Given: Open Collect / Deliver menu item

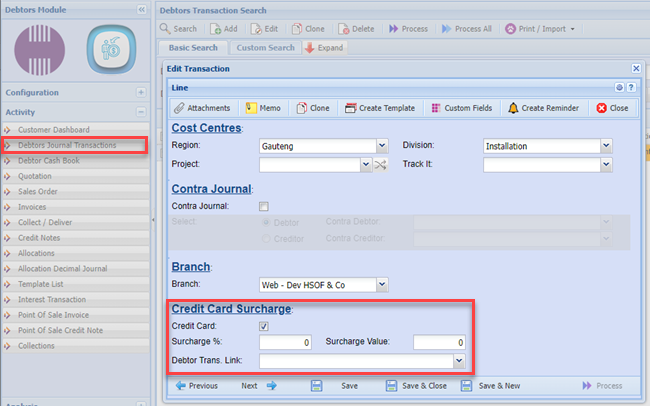Looking at the screenshot, I should 75,222.
